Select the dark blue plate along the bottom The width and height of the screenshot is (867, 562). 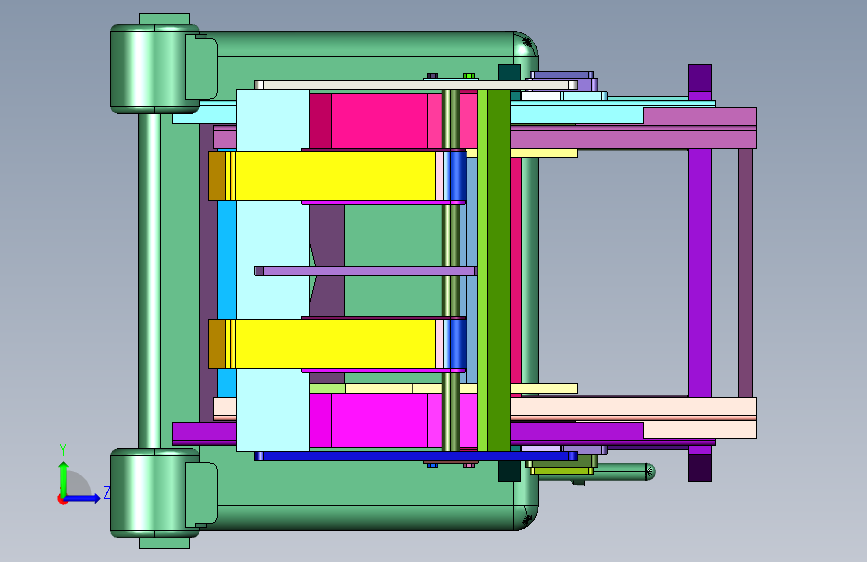416,456
